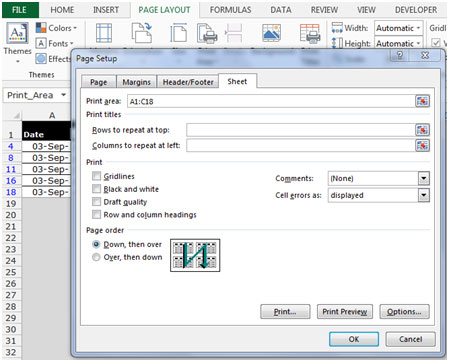This screenshot has height=362, width=449.
Task: Click range selector for Columns to repeat
Action: (422, 145)
